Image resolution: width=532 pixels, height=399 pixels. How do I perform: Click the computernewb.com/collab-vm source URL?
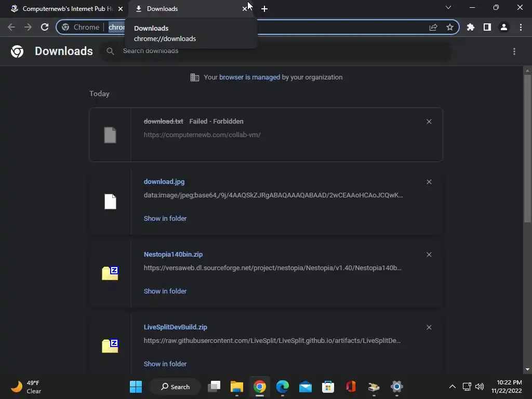[202, 135]
